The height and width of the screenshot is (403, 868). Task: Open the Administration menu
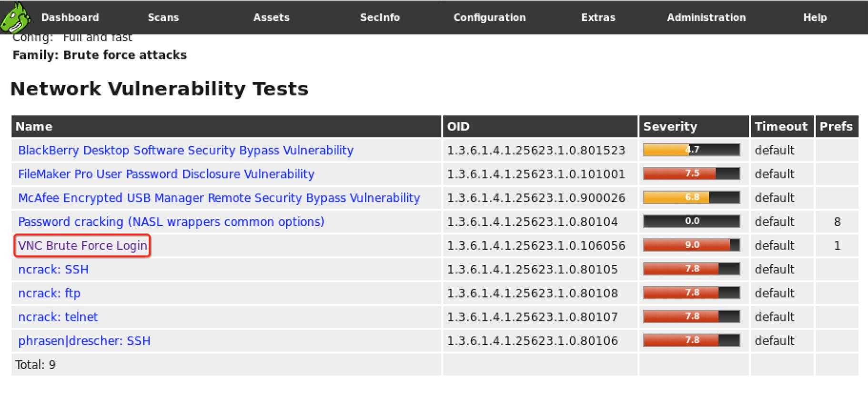[x=706, y=18]
